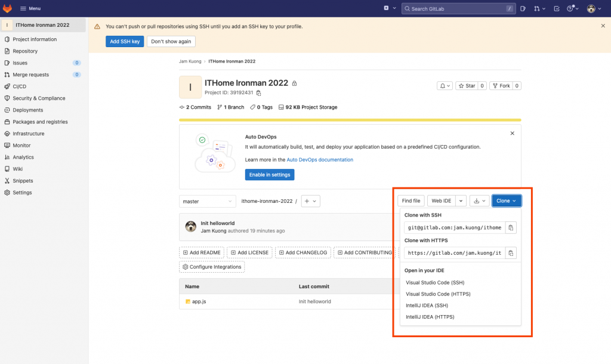611x364 pixels.
Task: Fork the project
Action: [x=501, y=86]
